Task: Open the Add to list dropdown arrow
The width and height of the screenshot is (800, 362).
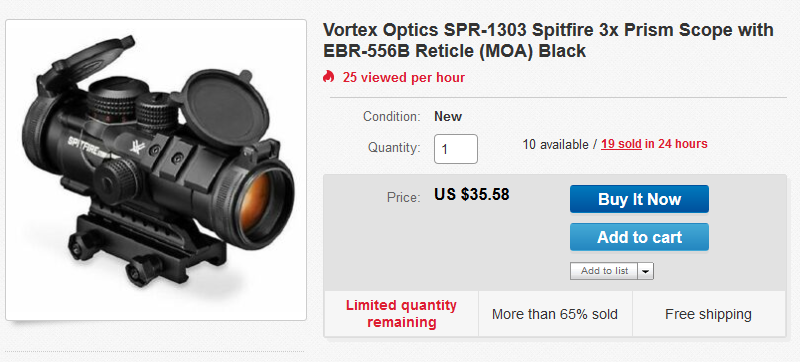Action: click(x=645, y=271)
